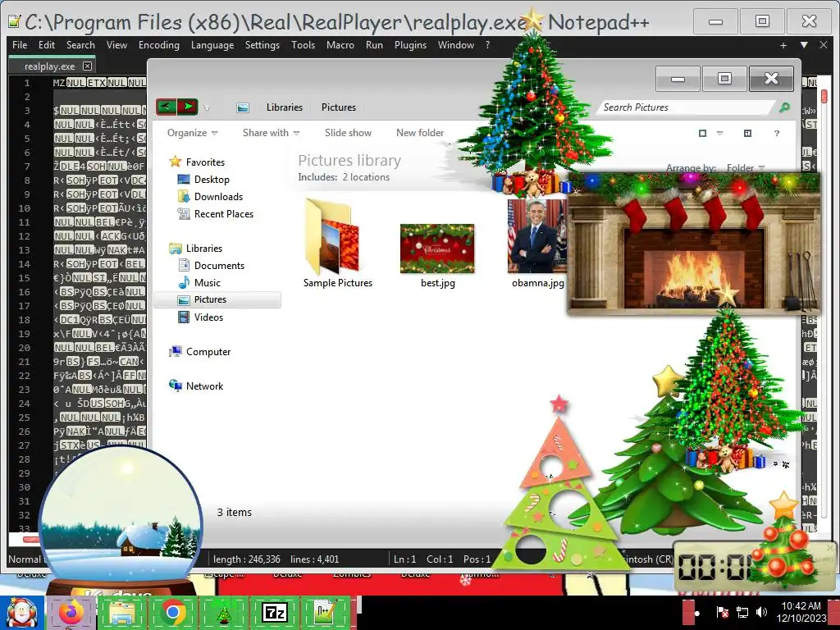Open the recent locations dropdown arrow

click(207, 107)
